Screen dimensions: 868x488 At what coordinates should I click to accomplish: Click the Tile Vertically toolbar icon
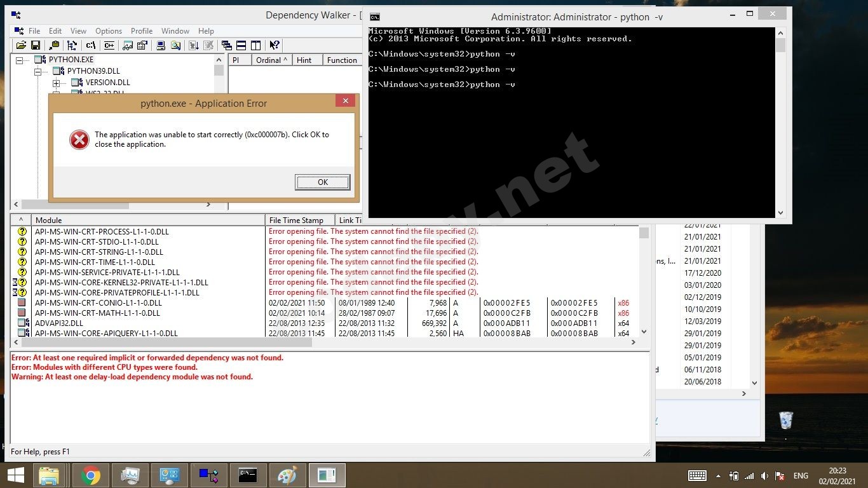255,45
